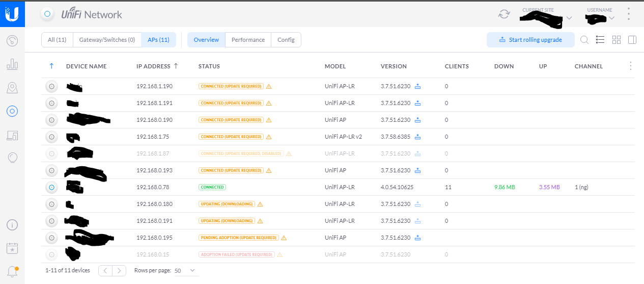Screen dimensions: 644x284
Task: Select the All (11) filter tab
Action: point(57,40)
